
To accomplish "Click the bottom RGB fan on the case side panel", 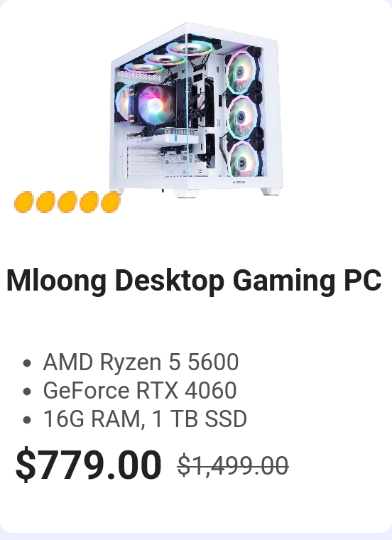I will (242, 160).
